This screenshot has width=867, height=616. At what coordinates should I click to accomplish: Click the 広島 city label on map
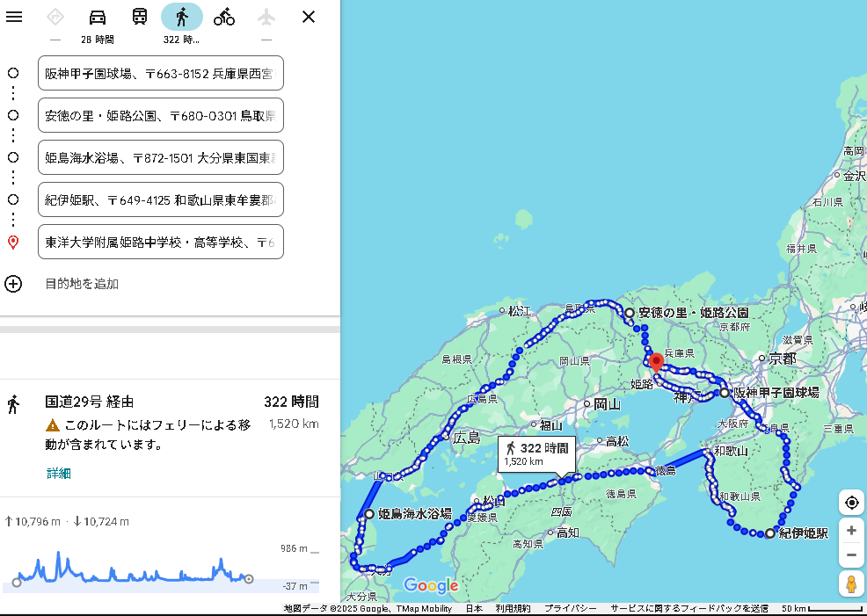(x=467, y=438)
